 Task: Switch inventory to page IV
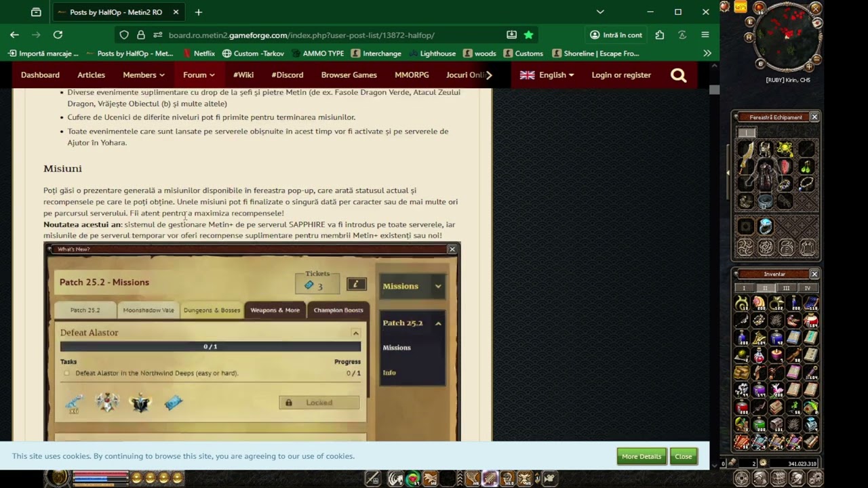click(807, 288)
